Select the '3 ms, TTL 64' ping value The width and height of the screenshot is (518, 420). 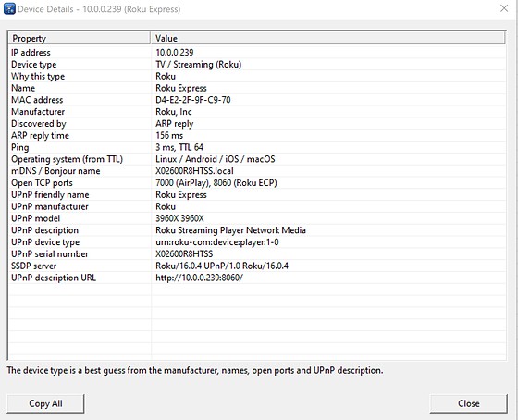click(179, 147)
